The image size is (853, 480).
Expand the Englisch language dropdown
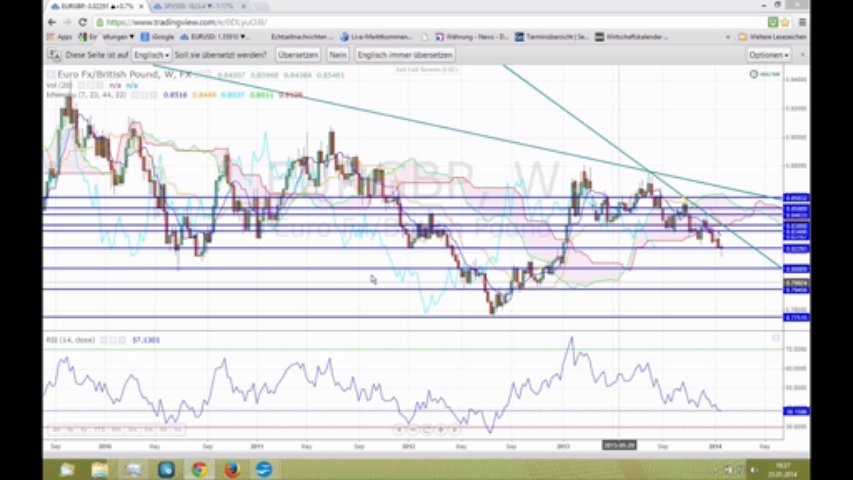coord(151,55)
